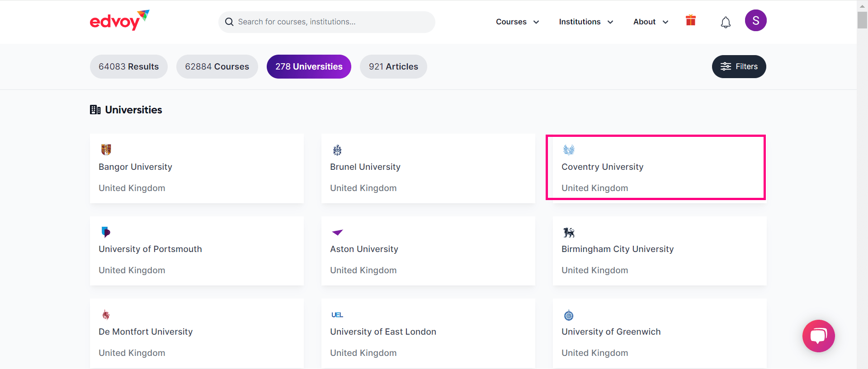
Task: Expand the About menu chevron
Action: (x=665, y=22)
